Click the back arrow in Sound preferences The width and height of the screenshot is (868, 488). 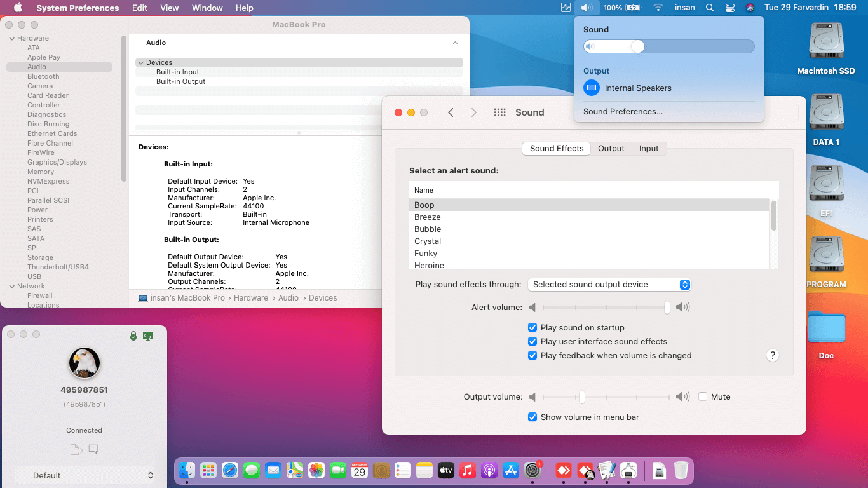[451, 112]
